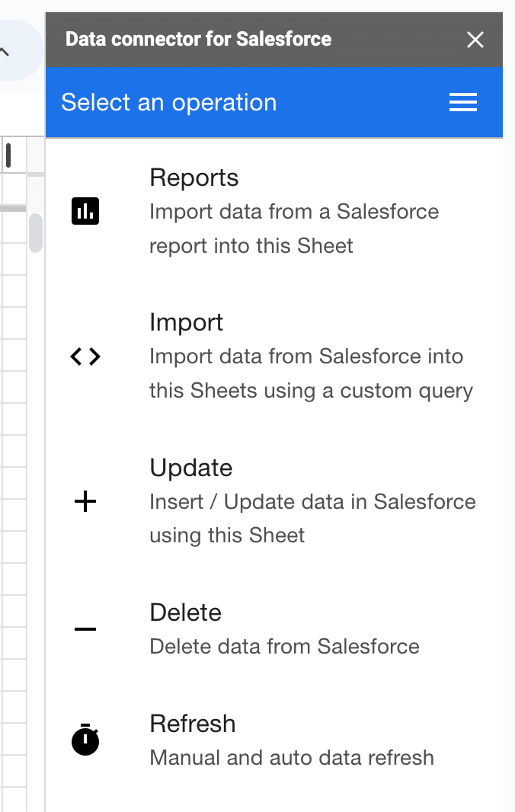Click 'Delete data from Salesforce' description
Viewport: 515px width, 812px height.
coord(284,646)
